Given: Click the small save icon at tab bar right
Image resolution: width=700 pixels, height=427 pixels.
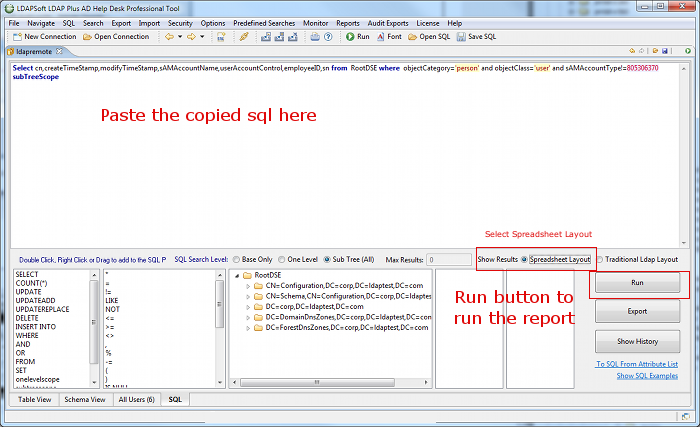Looking at the screenshot, I should [665, 51].
